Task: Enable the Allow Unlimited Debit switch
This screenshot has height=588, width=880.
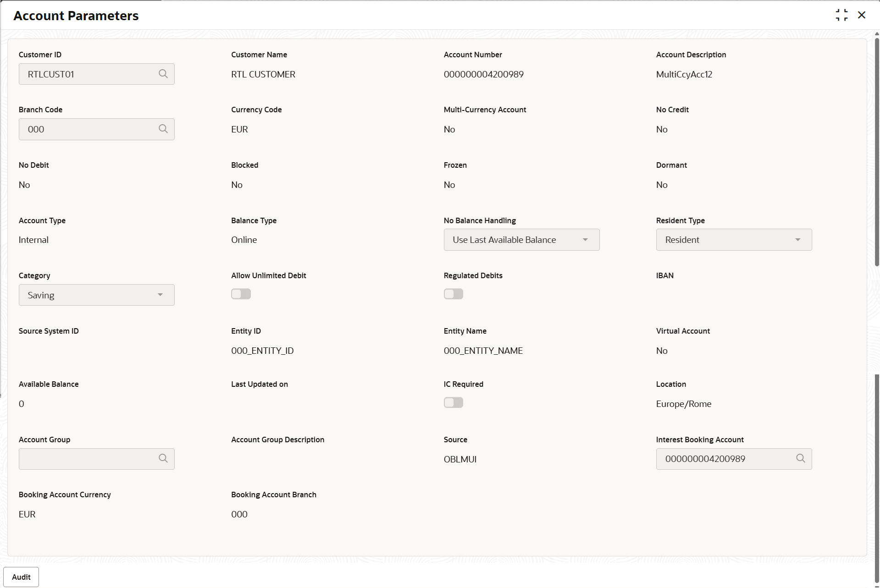Action: pos(241,294)
